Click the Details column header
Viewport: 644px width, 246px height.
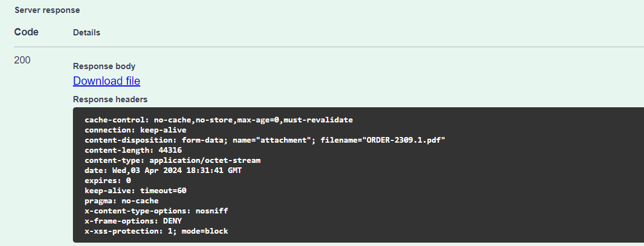tap(86, 33)
